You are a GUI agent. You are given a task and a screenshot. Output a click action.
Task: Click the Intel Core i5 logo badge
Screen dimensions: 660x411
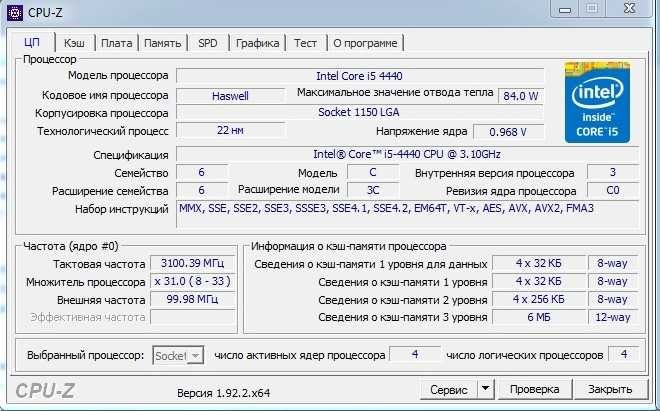pos(597,102)
